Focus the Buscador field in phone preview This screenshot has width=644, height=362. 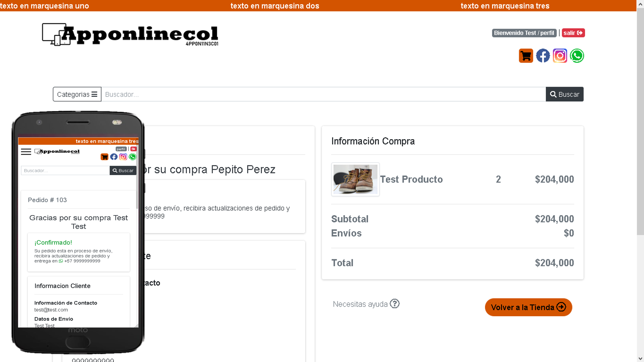65,171
